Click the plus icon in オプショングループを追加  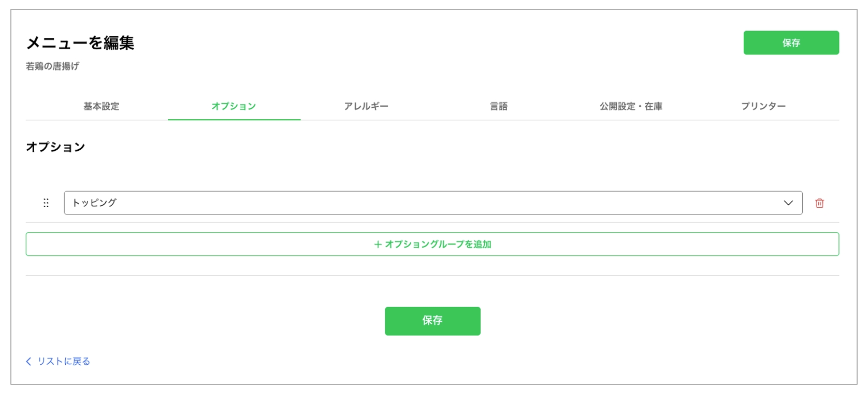click(x=377, y=243)
